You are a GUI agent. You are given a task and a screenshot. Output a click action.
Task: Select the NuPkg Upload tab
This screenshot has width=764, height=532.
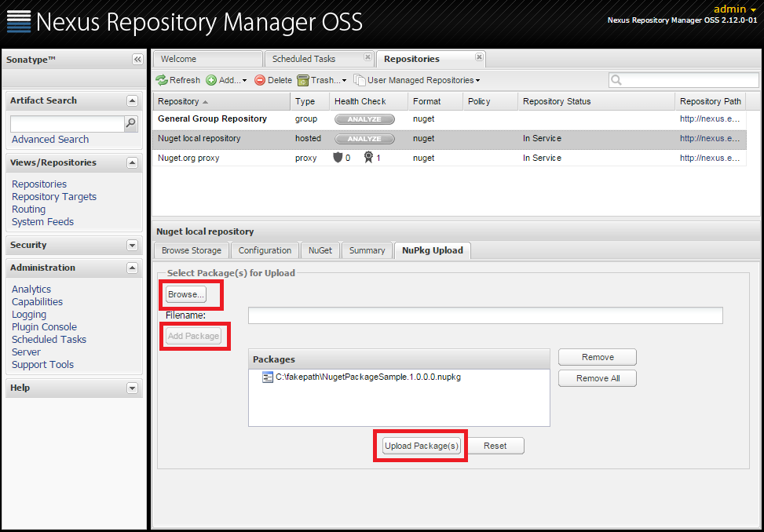(x=432, y=250)
